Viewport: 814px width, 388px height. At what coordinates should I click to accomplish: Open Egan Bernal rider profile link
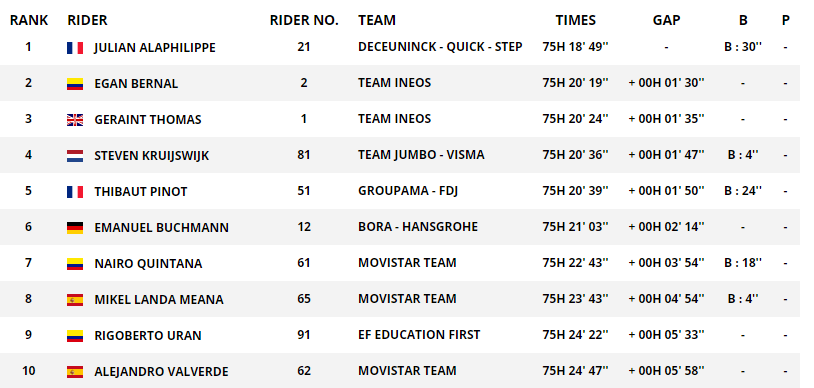[136, 84]
